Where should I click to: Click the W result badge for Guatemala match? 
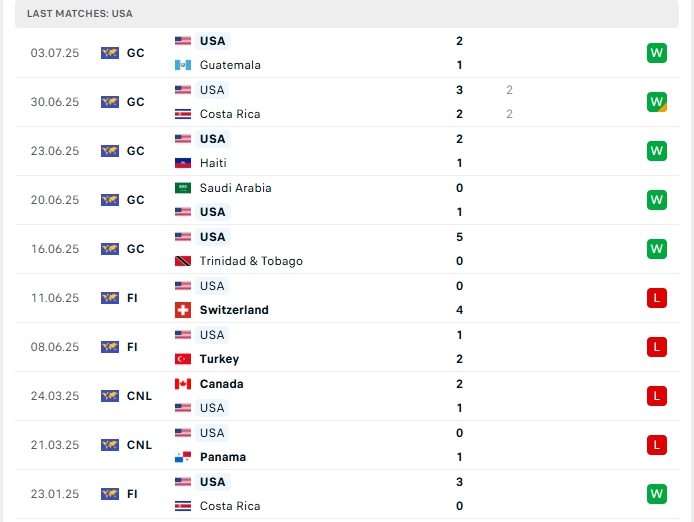click(656, 53)
